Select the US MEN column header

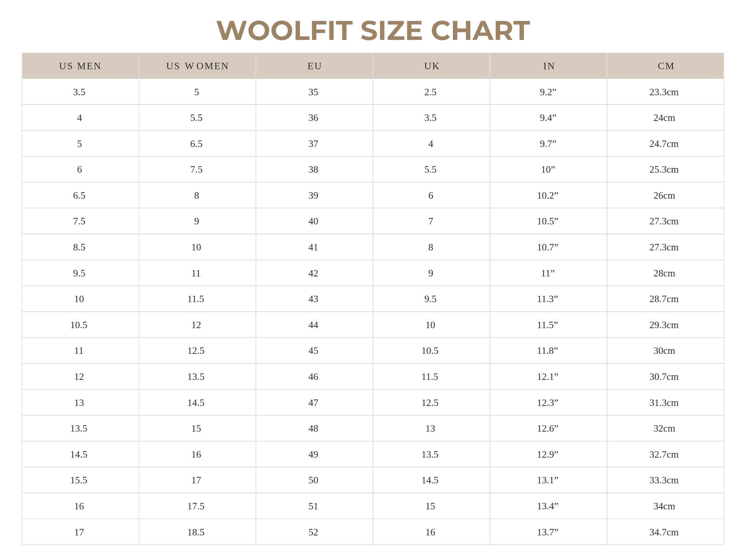(80, 66)
